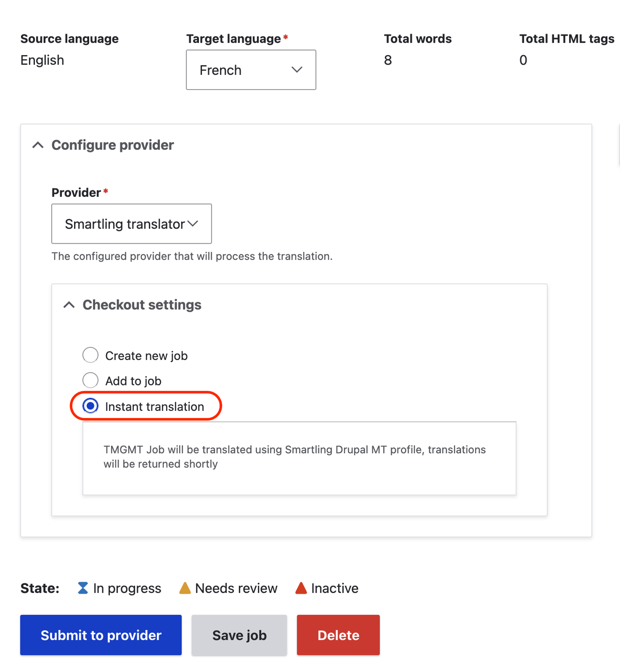Click the Delete button
Viewport: 620px width, 672px height.
338,635
